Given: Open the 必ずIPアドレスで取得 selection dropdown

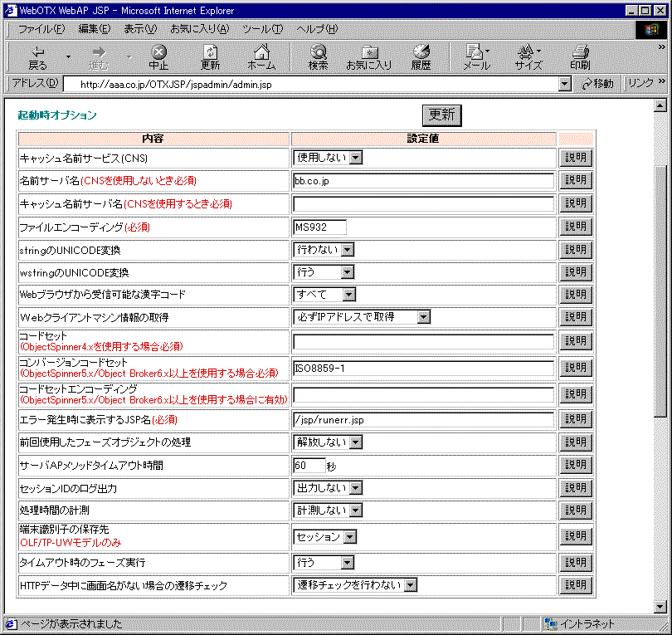Looking at the screenshot, I should tap(424, 316).
